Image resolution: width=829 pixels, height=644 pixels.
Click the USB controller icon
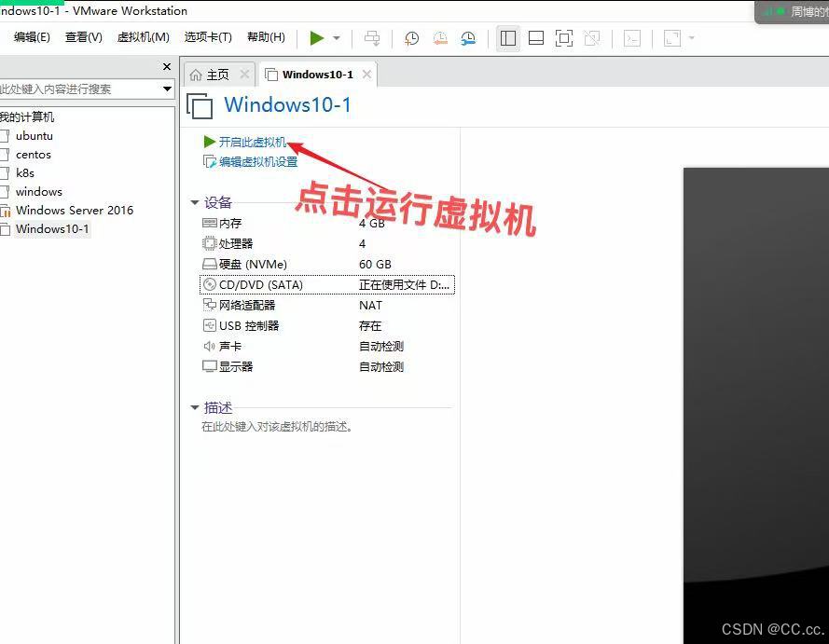(210, 325)
